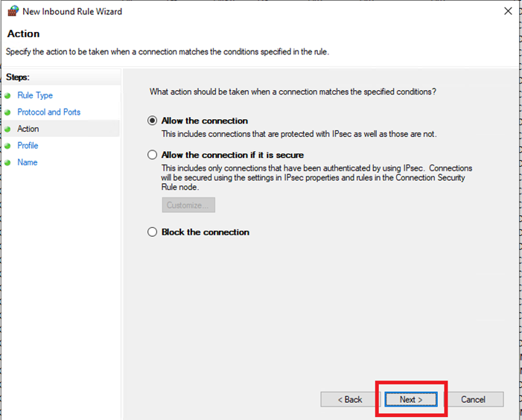Click the green bullet beside Profile

pyautogui.click(x=7, y=146)
